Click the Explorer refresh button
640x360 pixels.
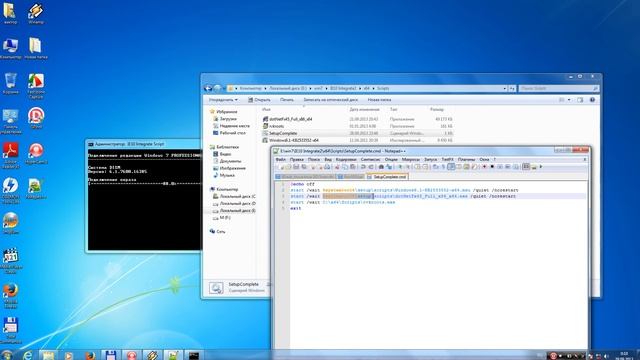[512, 88]
